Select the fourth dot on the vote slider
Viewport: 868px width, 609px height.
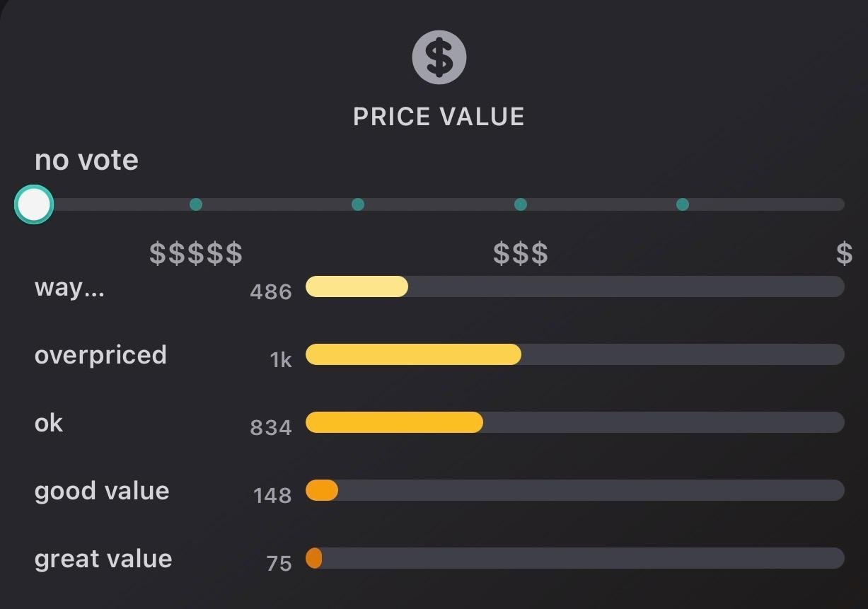[x=521, y=204]
